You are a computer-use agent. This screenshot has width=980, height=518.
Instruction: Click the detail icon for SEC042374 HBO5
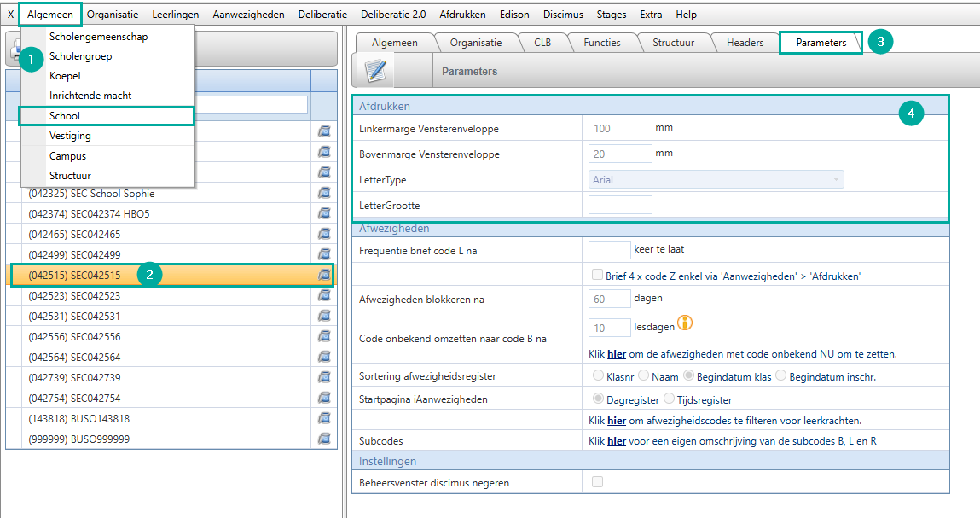click(x=324, y=213)
